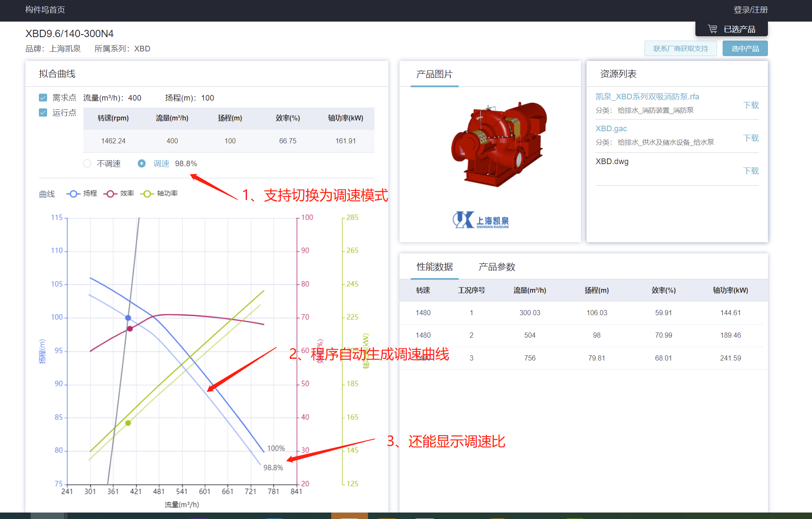812x519 pixels.
Task: Switch to the 性能数据 tab
Action: (x=435, y=267)
